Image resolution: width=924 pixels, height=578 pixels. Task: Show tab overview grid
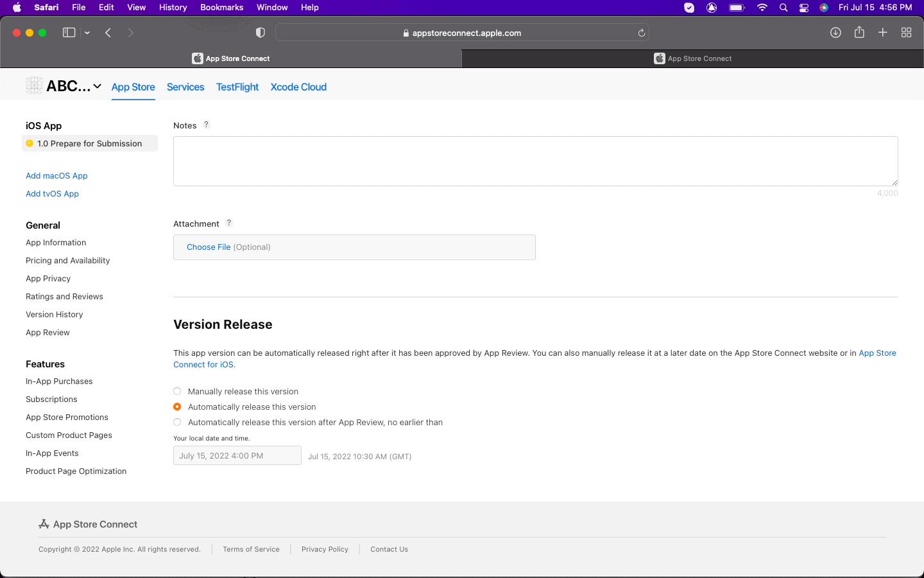point(907,33)
